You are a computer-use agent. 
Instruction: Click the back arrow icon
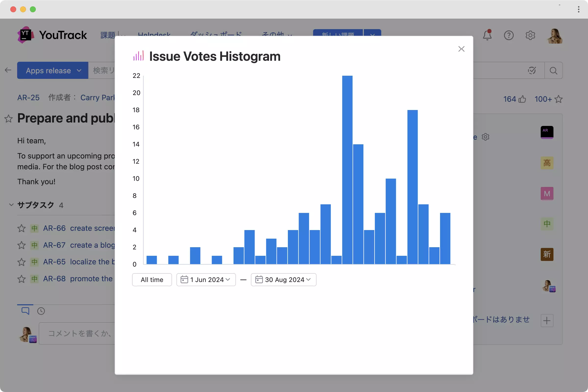coord(8,70)
